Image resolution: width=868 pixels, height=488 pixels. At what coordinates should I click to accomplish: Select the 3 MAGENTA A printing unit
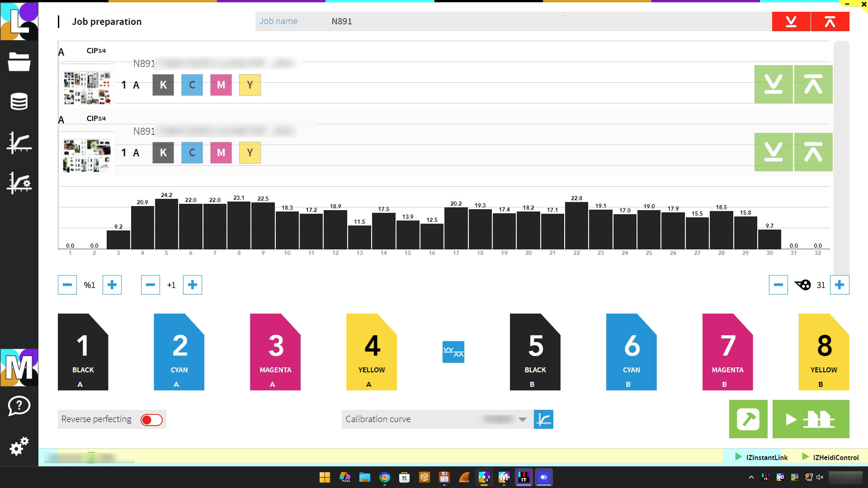[x=275, y=352]
